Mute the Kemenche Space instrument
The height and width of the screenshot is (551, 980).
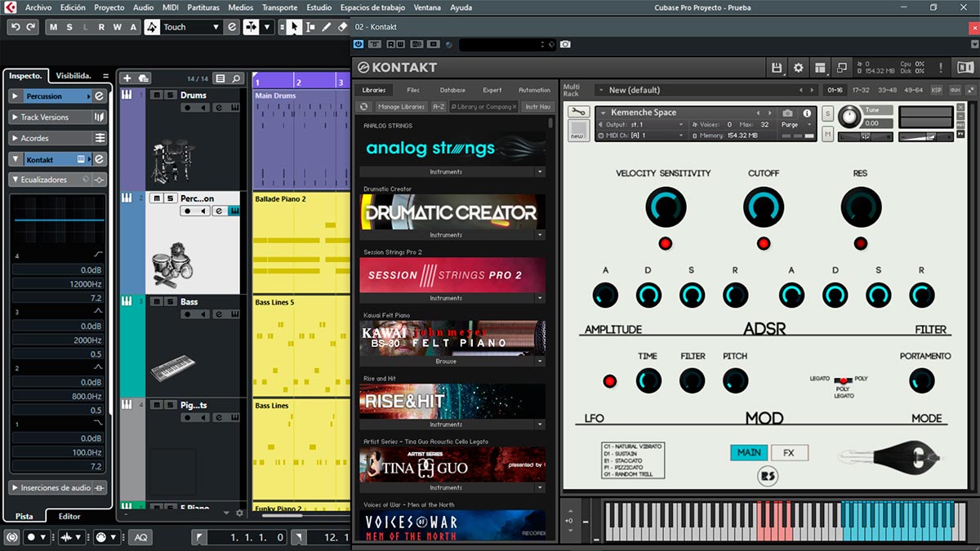pos(827,134)
